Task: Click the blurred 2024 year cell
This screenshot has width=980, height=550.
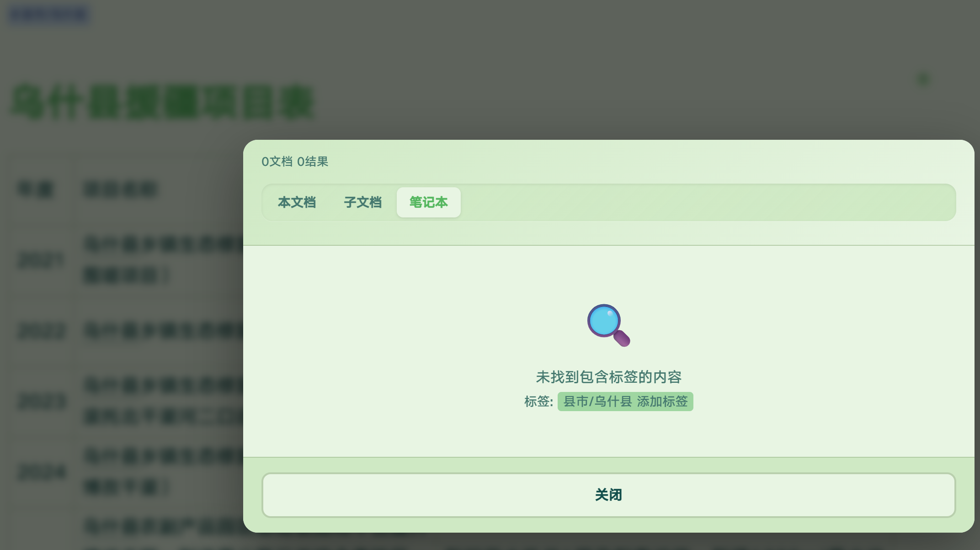Action: click(42, 471)
